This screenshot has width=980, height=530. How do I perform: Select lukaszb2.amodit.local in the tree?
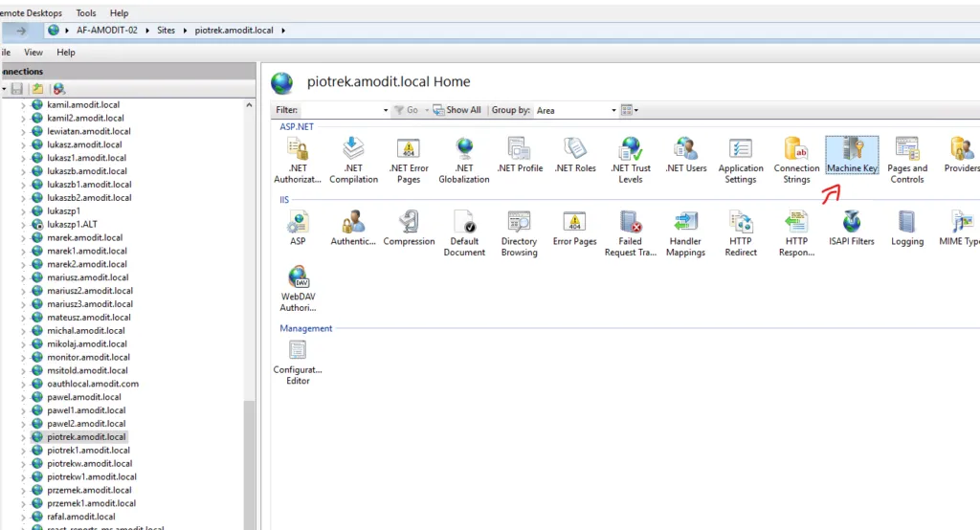tap(89, 197)
